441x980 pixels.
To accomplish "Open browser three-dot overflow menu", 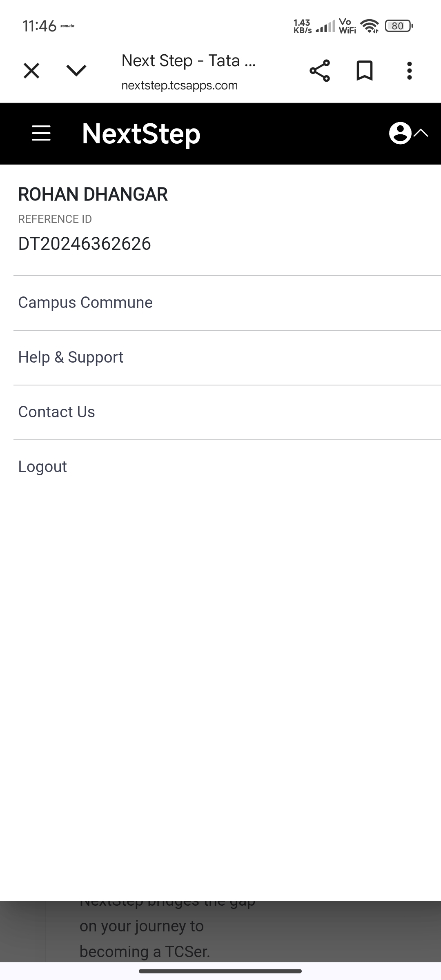I will tap(409, 71).
